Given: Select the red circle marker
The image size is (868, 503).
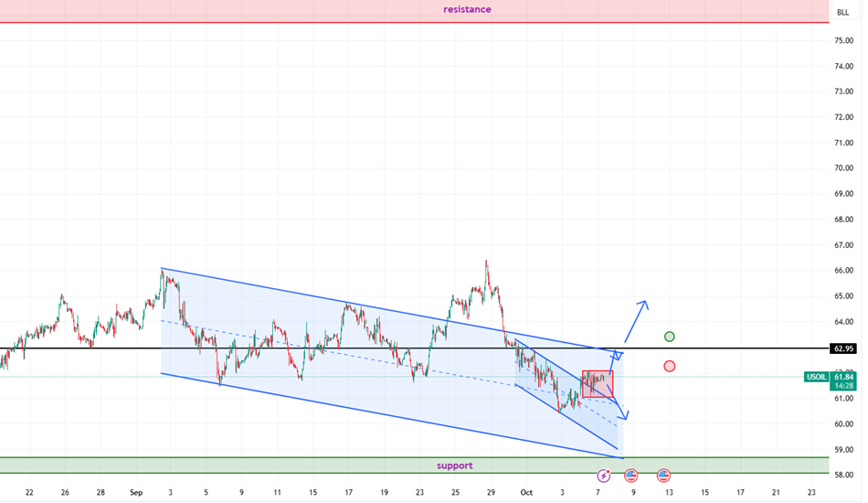Looking at the screenshot, I should pos(670,366).
